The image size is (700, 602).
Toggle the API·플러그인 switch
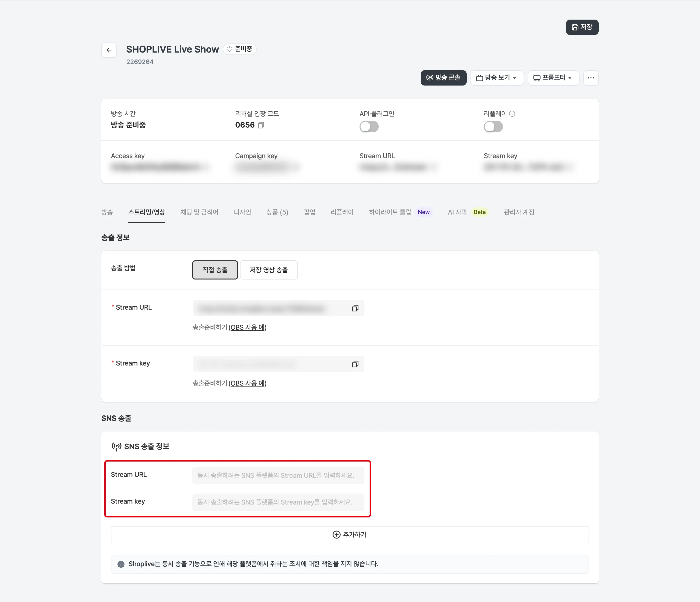tap(369, 127)
